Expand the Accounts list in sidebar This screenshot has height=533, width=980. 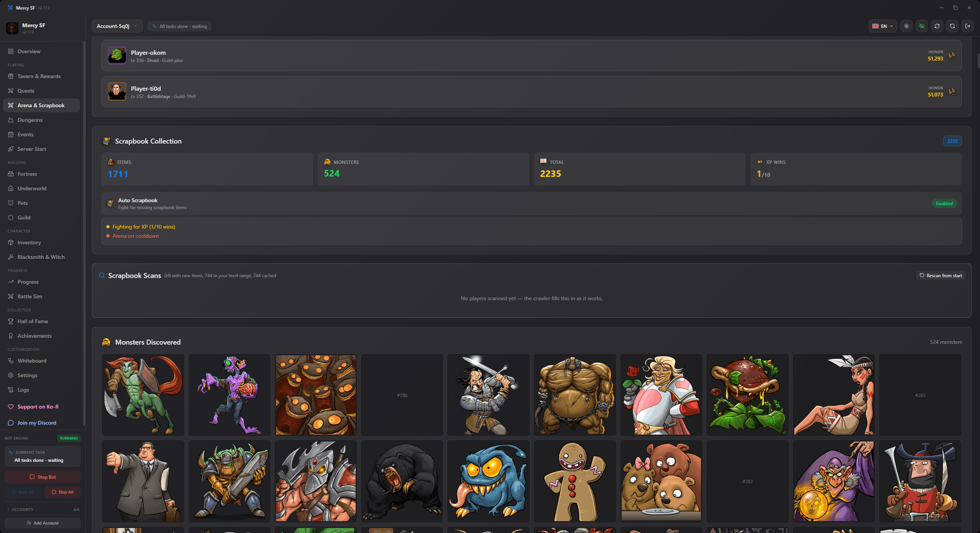(x=43, y=510)
